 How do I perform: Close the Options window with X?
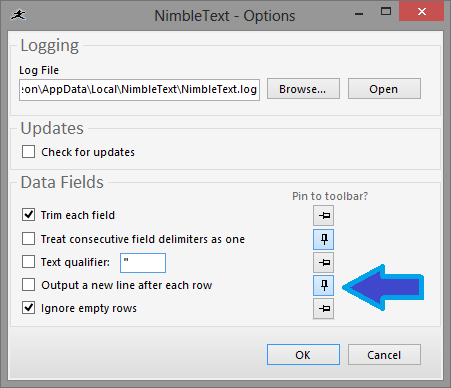click(x=422, y=12)
